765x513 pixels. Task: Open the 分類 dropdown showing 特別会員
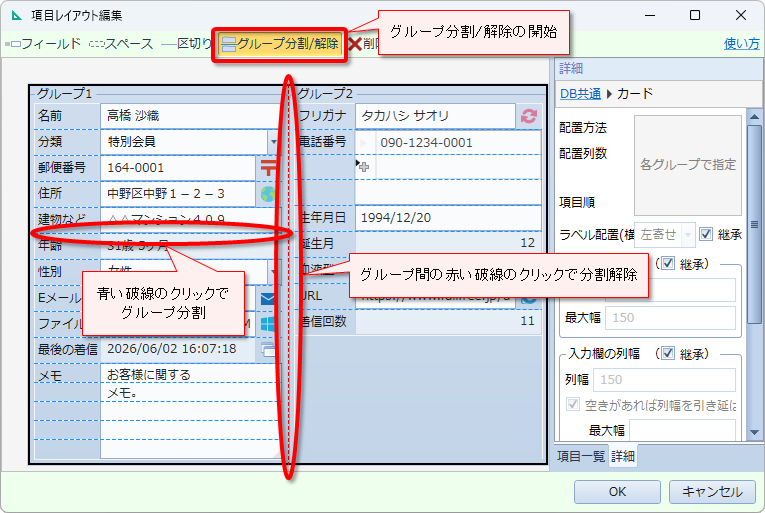click(273, 142)
